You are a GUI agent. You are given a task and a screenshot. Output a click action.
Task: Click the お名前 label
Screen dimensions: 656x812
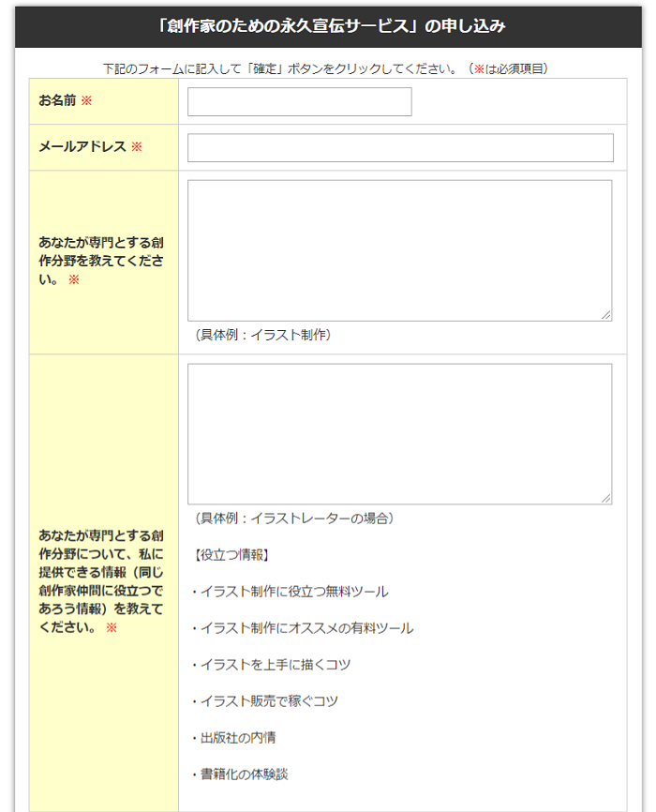57,100
